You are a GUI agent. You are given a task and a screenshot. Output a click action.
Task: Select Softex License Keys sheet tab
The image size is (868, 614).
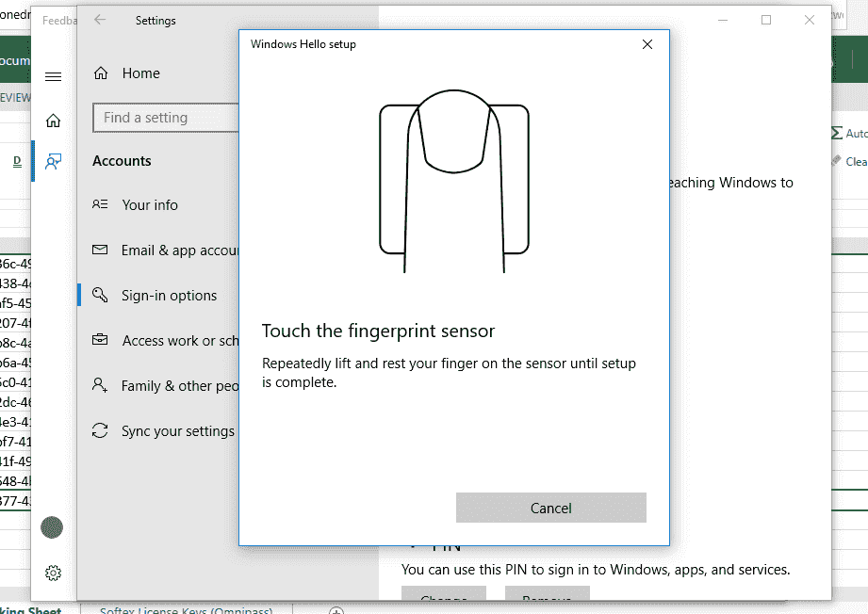point(186,610)
